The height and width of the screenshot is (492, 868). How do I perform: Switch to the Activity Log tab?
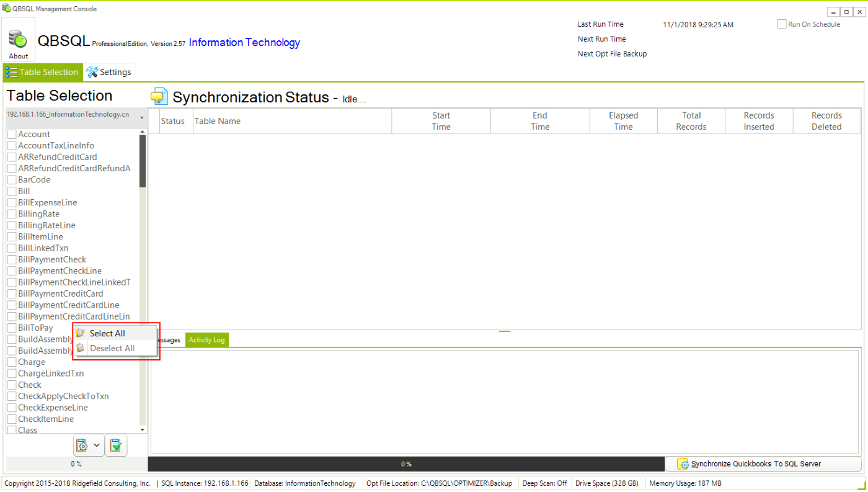(x=206, y=340)
